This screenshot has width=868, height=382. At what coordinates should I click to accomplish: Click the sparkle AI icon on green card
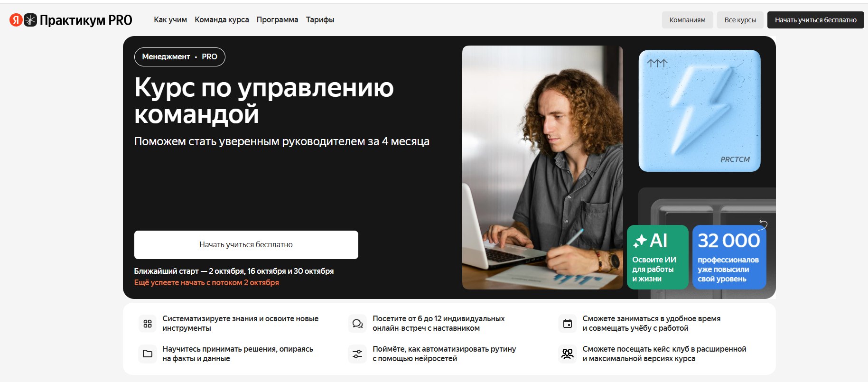click(640, 241)
